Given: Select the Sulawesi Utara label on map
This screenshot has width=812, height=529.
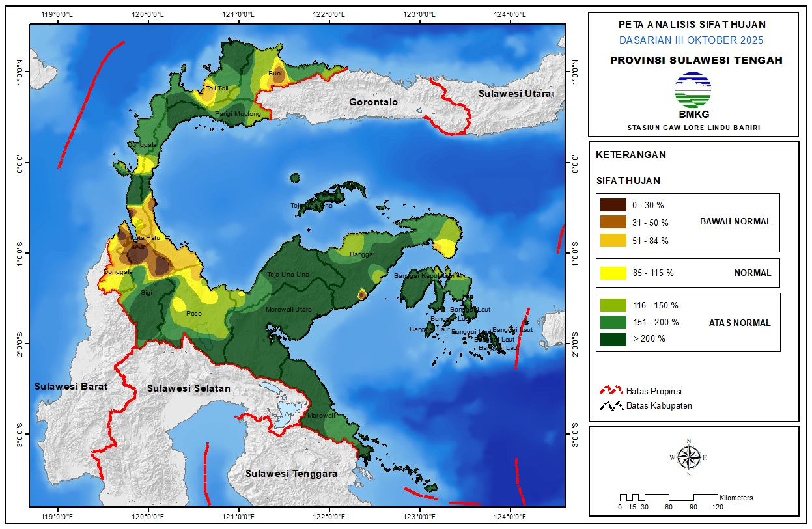Looking at the screenshot, I should click(514, 94).
